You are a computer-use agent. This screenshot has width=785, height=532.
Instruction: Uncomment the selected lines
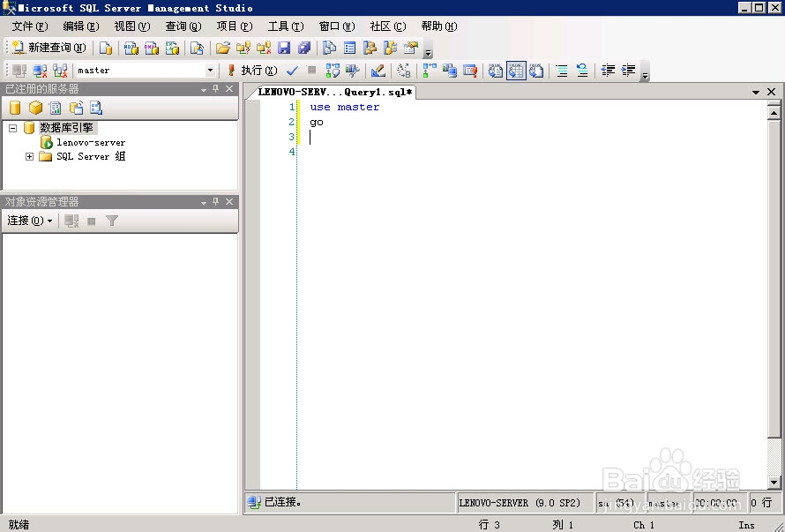pyautogui.click(x=582, y=71)
